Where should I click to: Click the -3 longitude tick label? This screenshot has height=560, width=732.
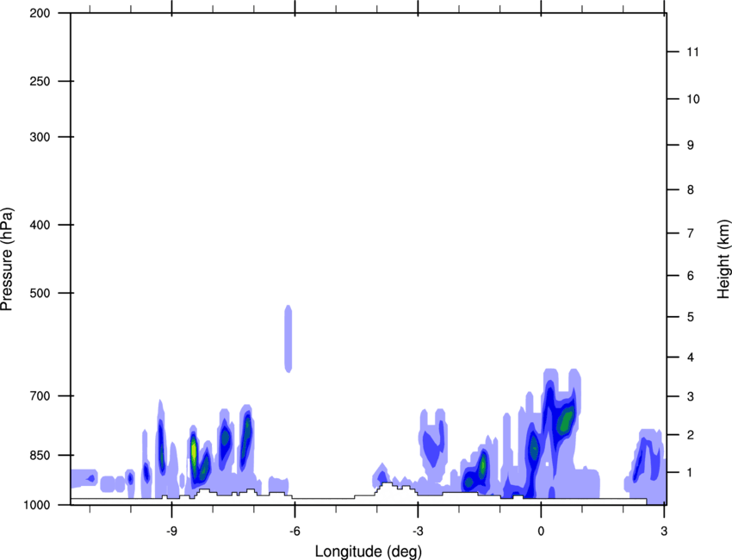pos(418,532)
